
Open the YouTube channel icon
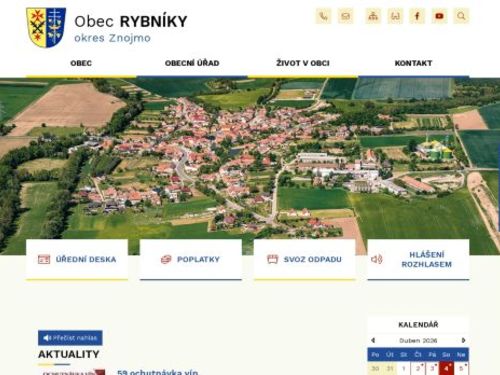pos(439,16)
